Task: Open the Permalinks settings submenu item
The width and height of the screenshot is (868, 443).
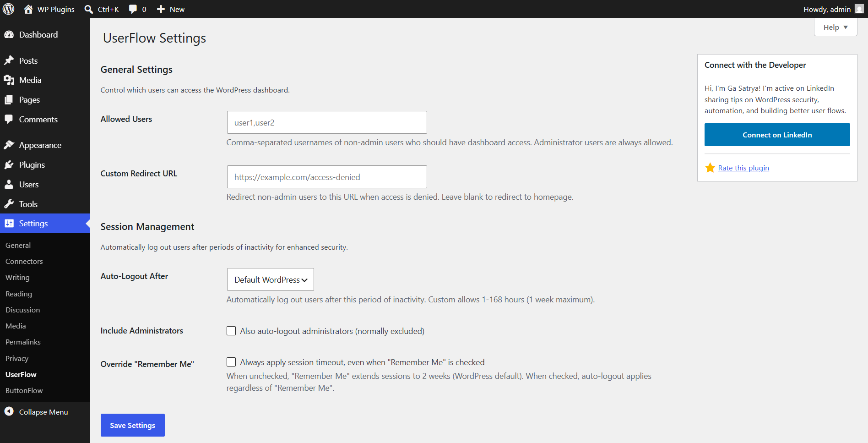Action: 23,342
